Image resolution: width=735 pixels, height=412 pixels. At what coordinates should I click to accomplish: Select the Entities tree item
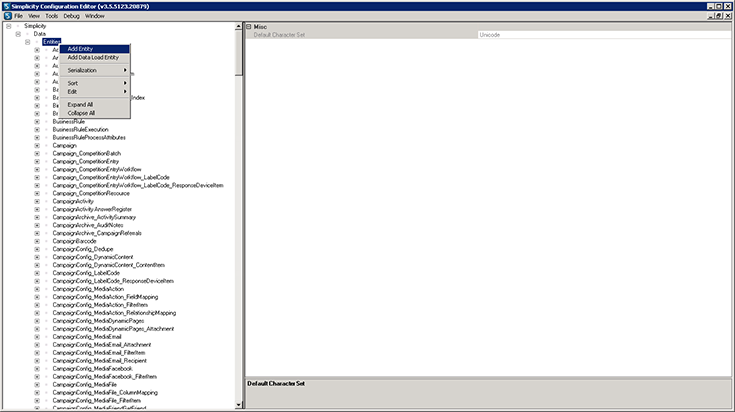52,42
